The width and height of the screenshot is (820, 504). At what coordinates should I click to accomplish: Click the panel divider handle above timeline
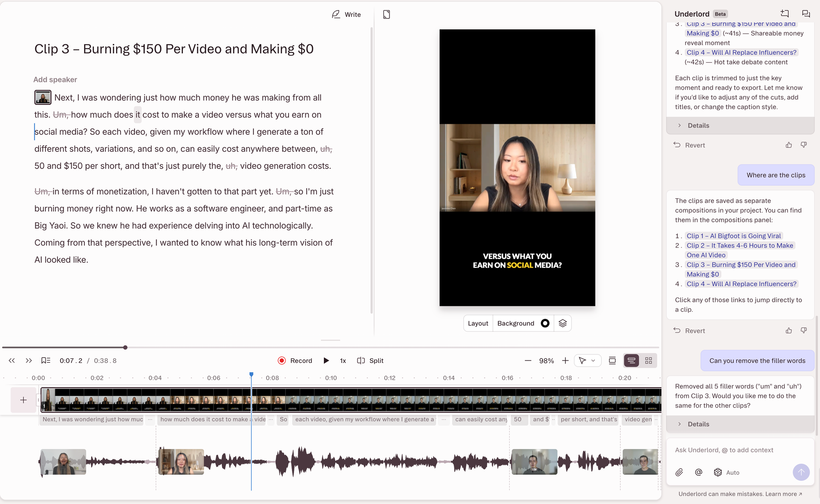330,340
